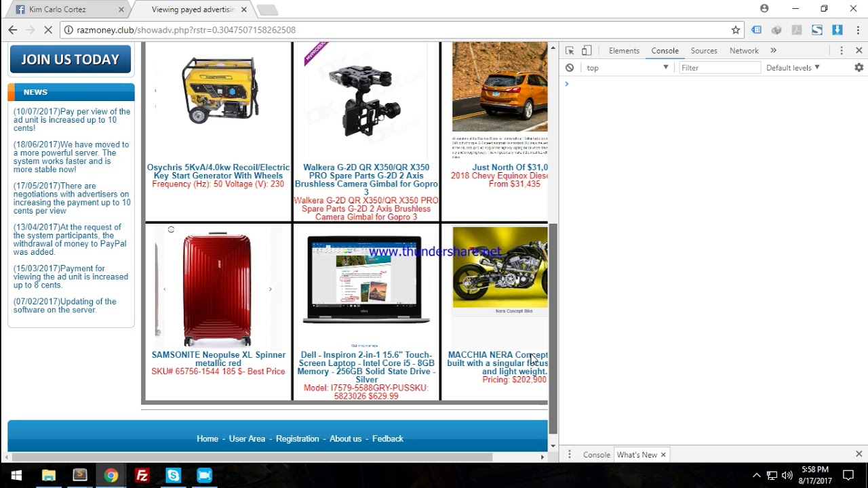Image resolution: width=868 pixels, height=488 pixels.
Task: Clear the console with the ban icon
Action: click(x=570, y=68)
